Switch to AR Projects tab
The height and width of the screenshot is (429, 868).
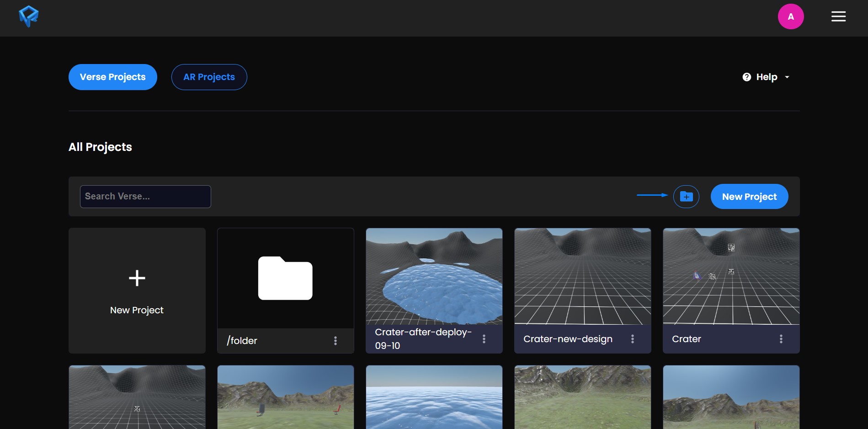pyautogui.click(x=209, y=77)
